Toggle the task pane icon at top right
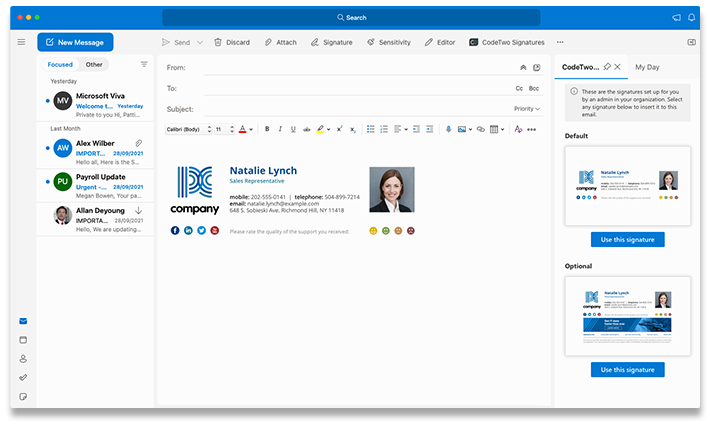 tap(691, 42)
